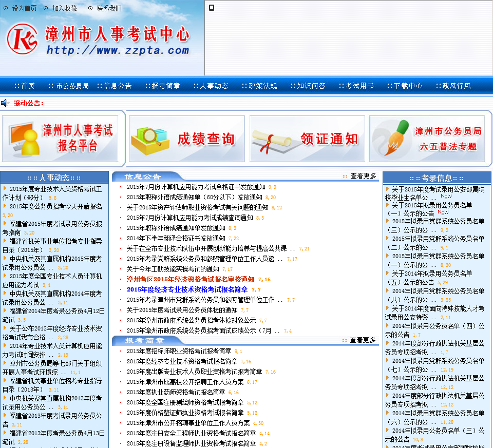Open red 漳州考区2015年经济资格考试报名审核通知
493x448 pixels.
coord(191,279)
